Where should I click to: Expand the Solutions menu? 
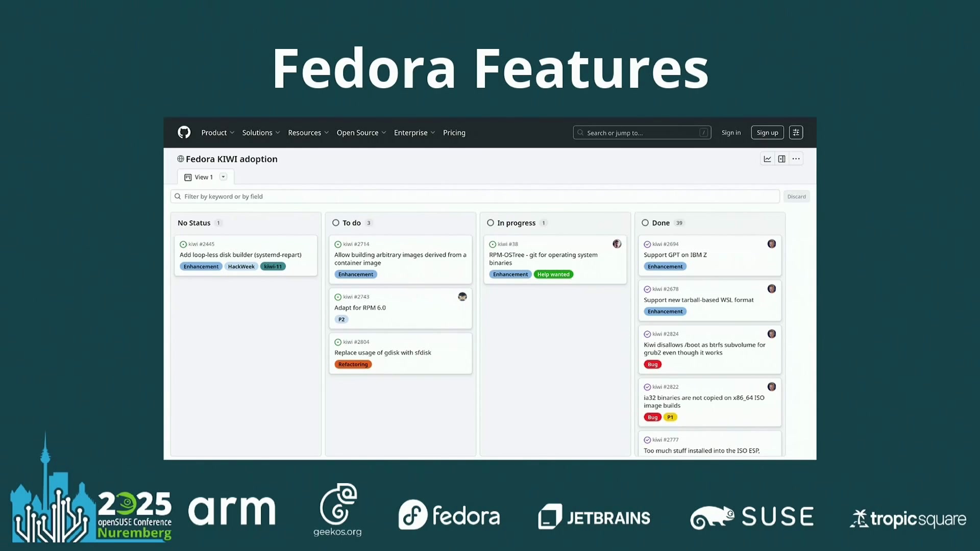pos(261,133)
